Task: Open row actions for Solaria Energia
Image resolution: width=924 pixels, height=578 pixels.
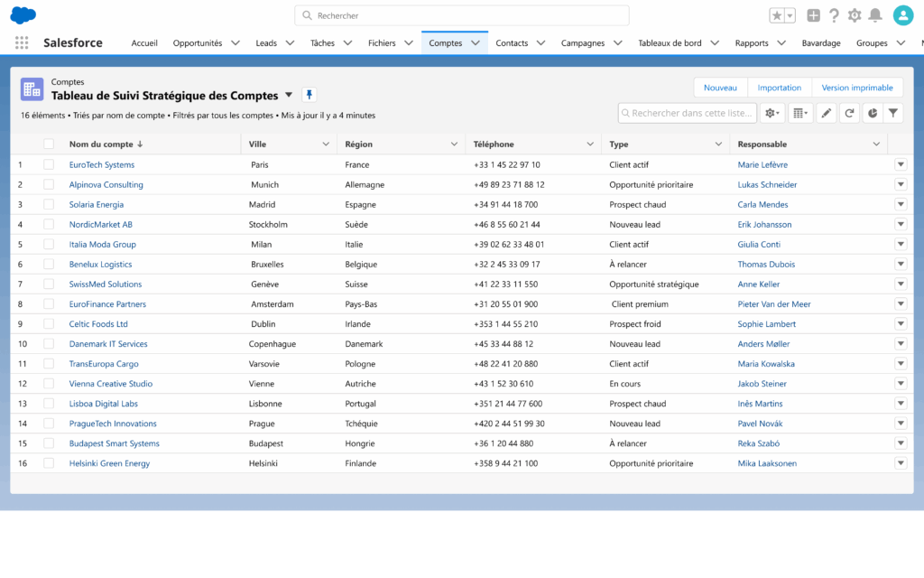Action: pyautogui.click(x=901, y=205)
